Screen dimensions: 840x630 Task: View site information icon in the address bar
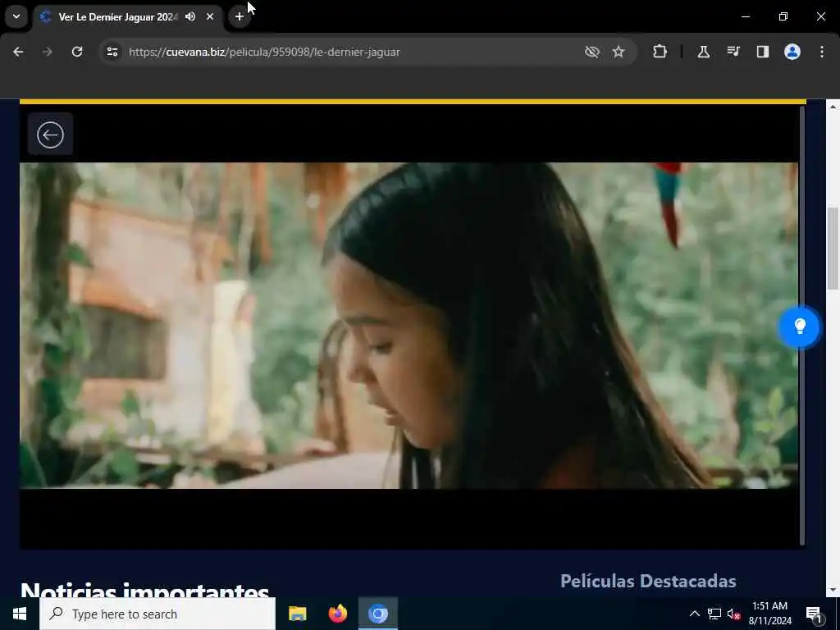(112, 52)
